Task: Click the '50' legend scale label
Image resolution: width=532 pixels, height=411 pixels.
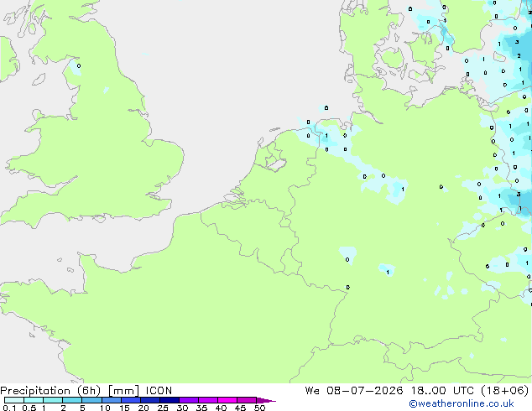Action: (x=259, y=408)
